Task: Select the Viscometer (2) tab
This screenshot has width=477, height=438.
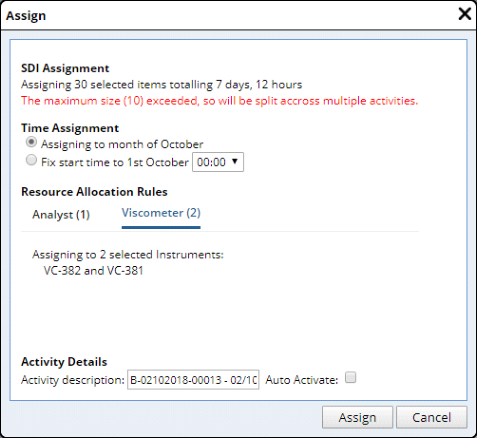Action: coord(161,213)
